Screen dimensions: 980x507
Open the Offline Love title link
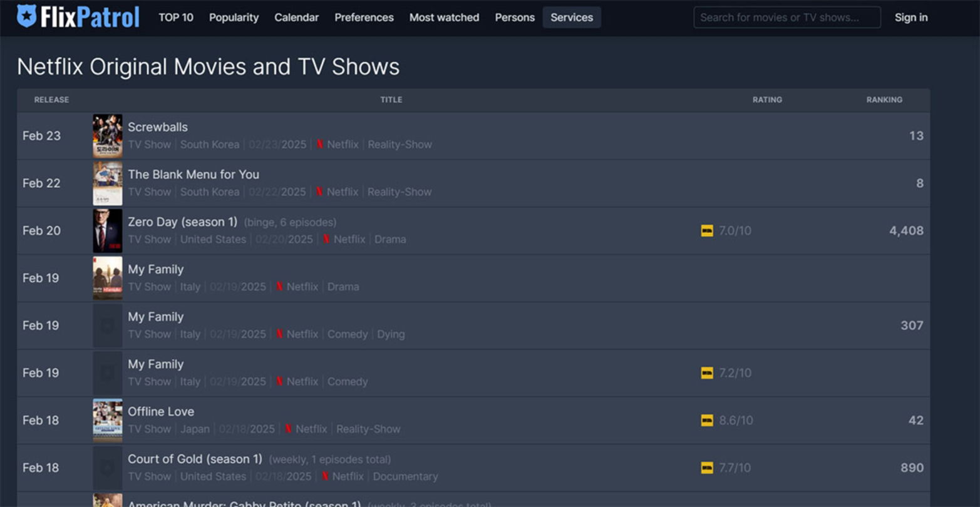click(x=161, y=412)
